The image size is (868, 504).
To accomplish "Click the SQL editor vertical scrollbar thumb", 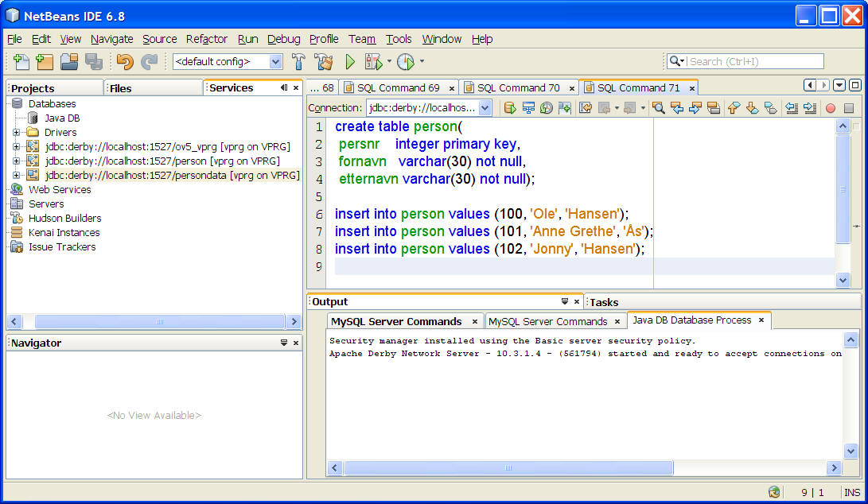I will coord(843,189).
